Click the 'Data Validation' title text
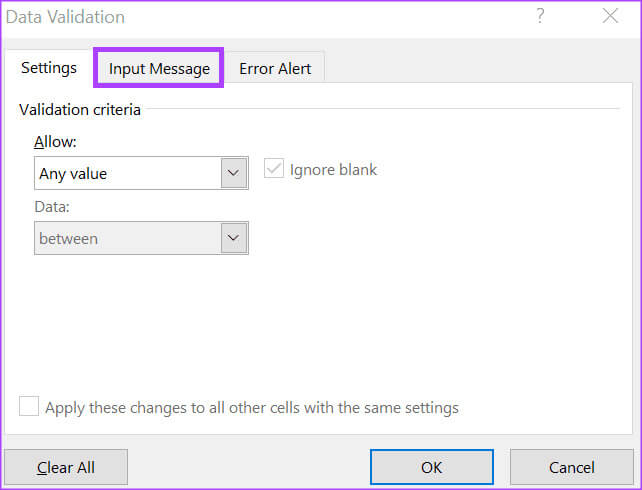 [66, 17]
